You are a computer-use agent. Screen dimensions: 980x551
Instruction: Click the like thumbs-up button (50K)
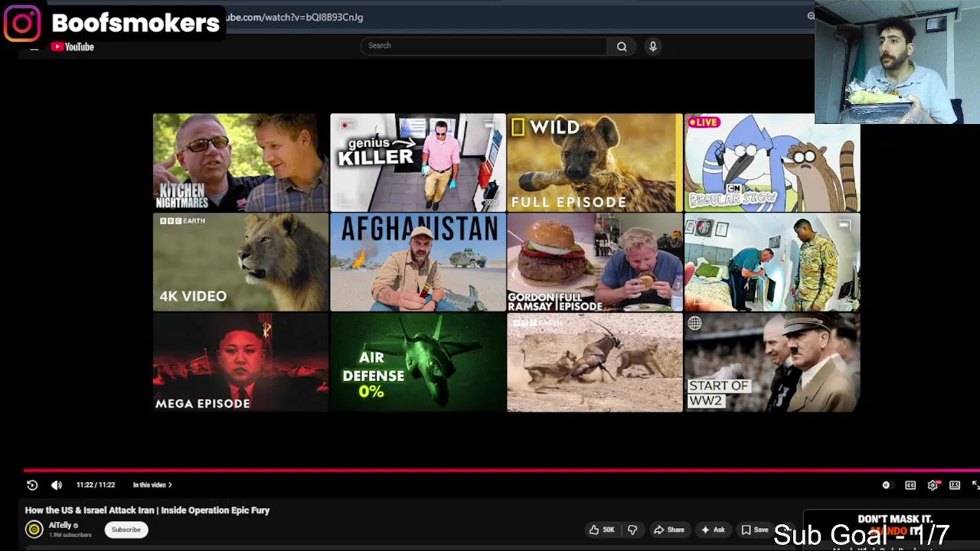602,530
